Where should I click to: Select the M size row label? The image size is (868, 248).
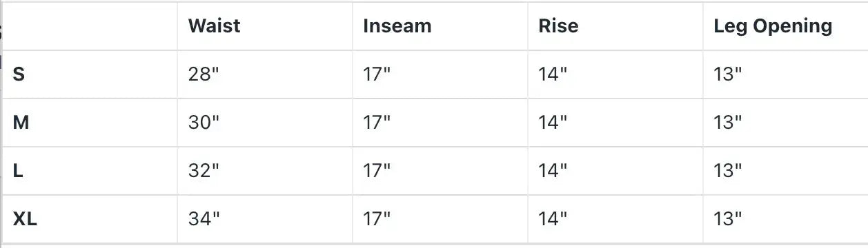[21, 123]
